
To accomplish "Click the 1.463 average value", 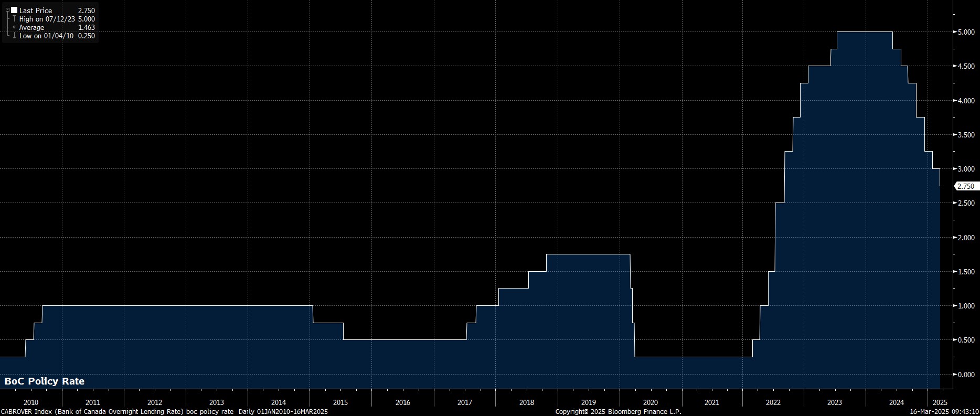I will pos(87,27).
